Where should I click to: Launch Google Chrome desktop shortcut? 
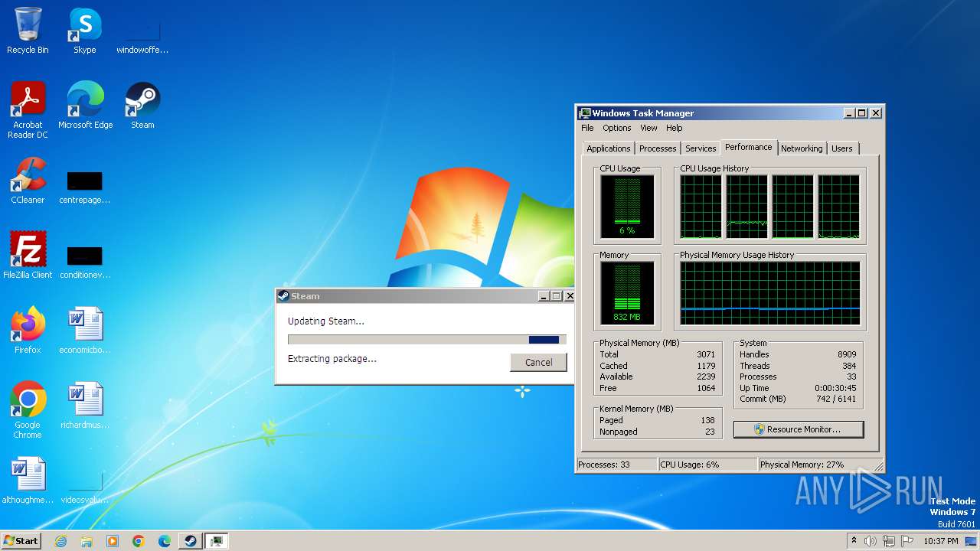pos(28,410)
